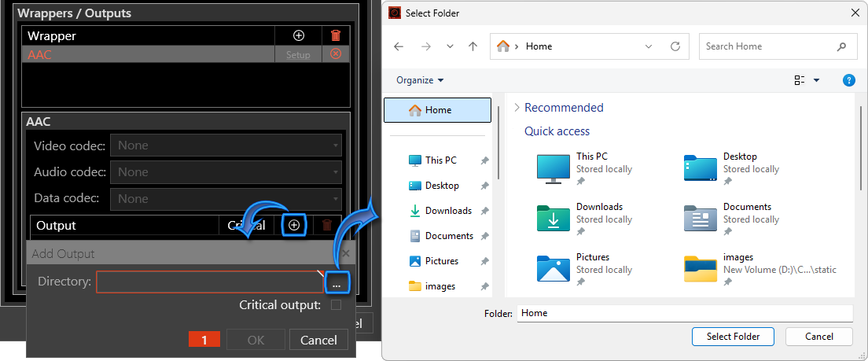
Task: Close the Add Output dialog
Action: 346,253
